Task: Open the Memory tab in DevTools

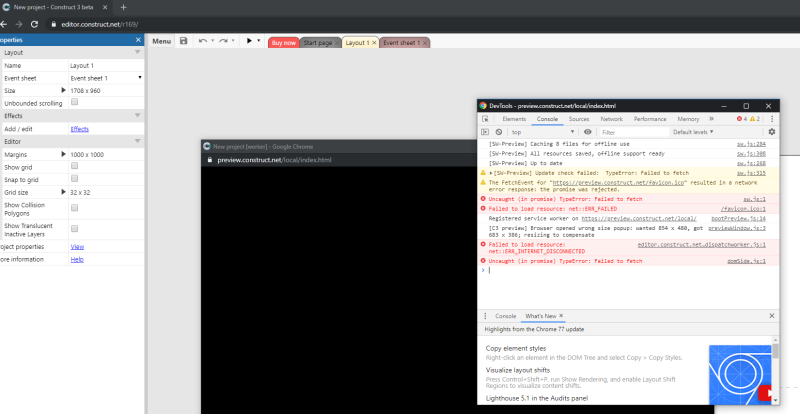Action: [688, 119]
